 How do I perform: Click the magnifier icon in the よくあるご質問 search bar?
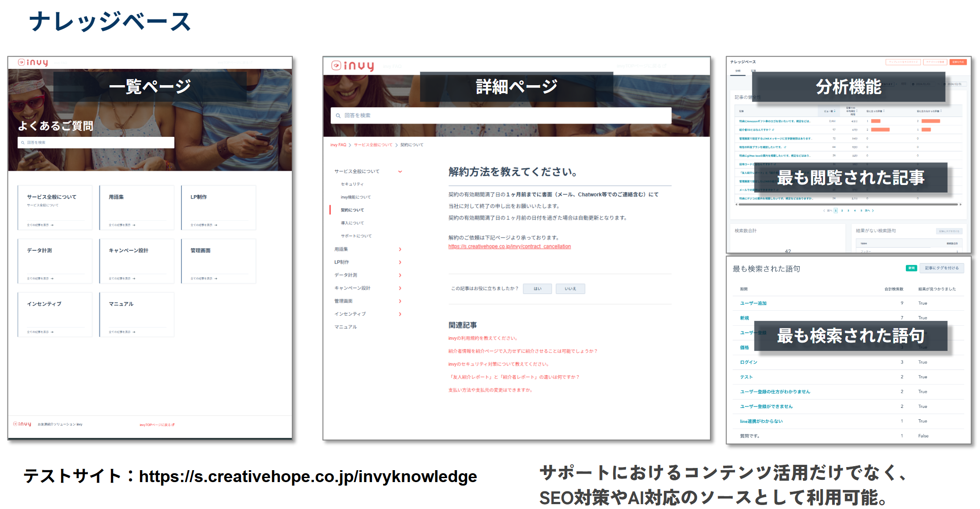coord(23,142)
